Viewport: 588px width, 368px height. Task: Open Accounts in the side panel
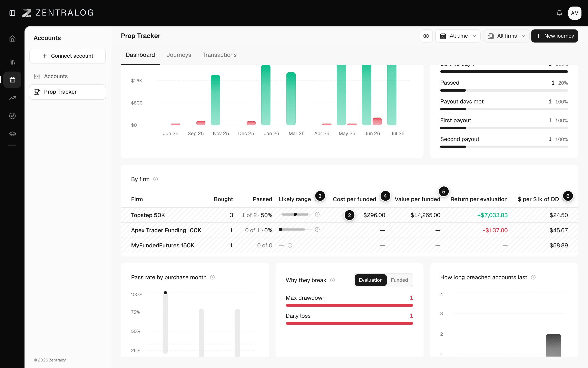68,76
